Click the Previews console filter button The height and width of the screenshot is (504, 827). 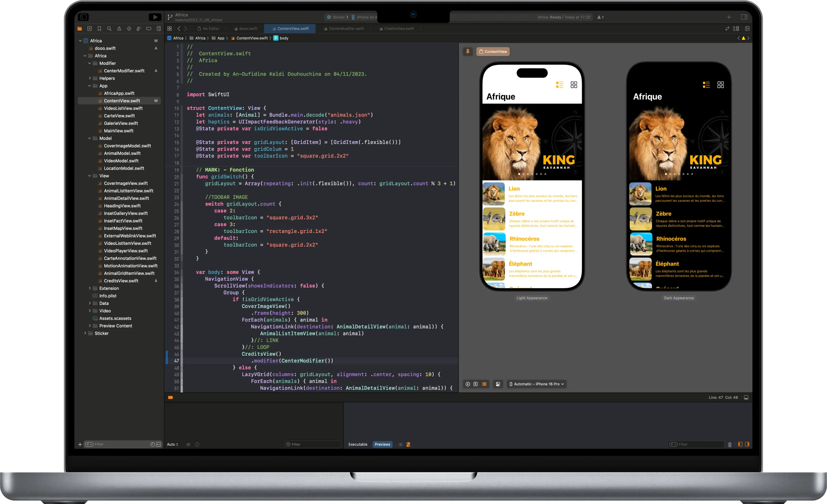[382, 444]
